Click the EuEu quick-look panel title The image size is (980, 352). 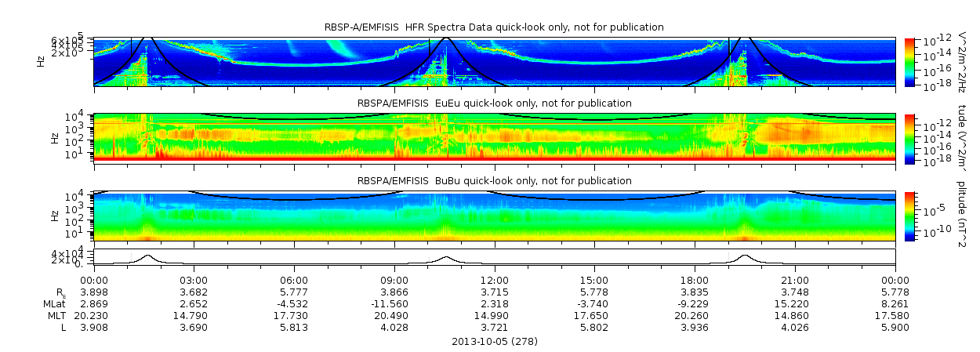494,103
